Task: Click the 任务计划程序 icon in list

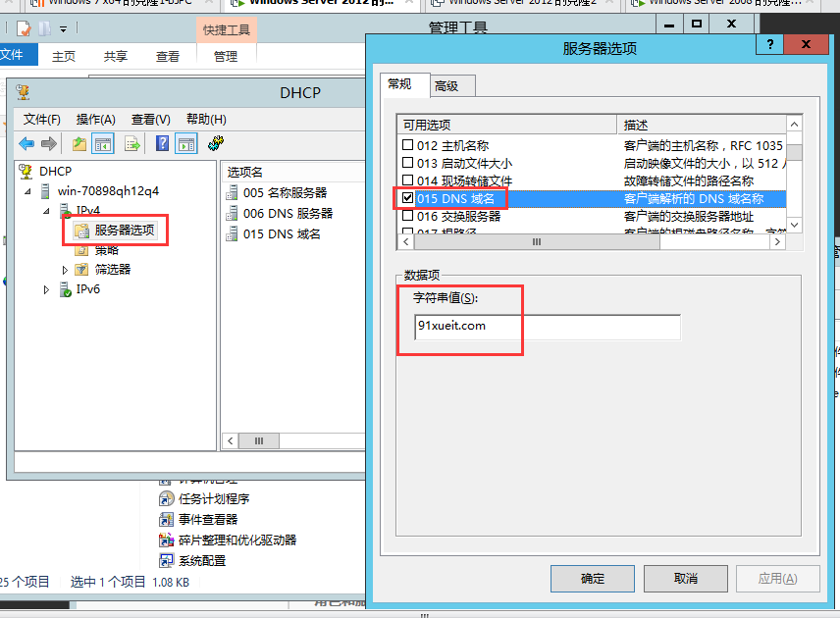Action: pyautogui.click(x=167, y=498)
